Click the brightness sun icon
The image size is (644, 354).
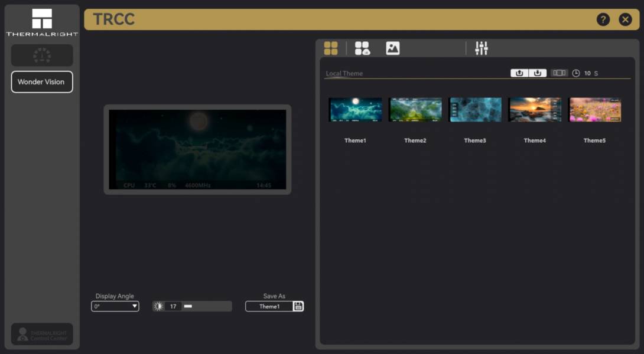click(158, 306)
